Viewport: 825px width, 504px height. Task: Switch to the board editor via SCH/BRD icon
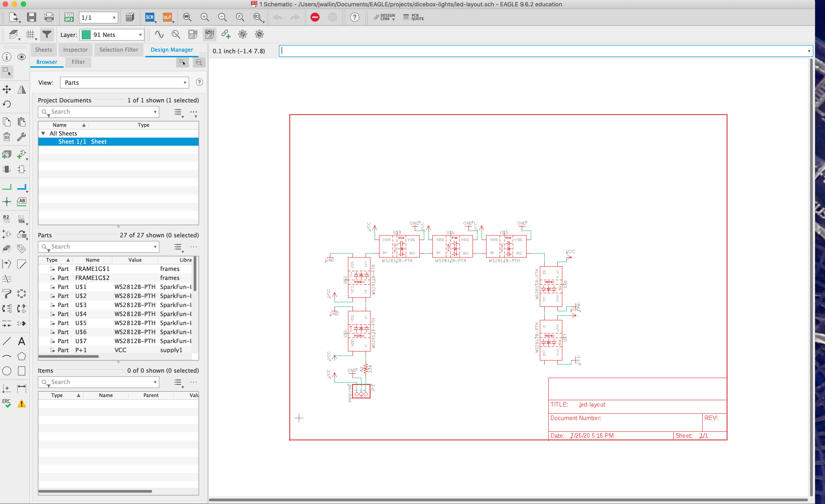click(x=69, y=17)
